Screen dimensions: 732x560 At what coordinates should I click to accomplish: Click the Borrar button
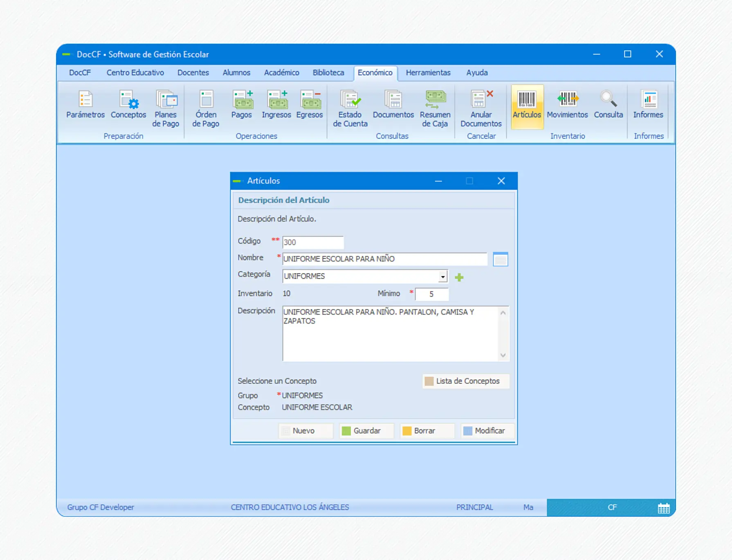426,431
